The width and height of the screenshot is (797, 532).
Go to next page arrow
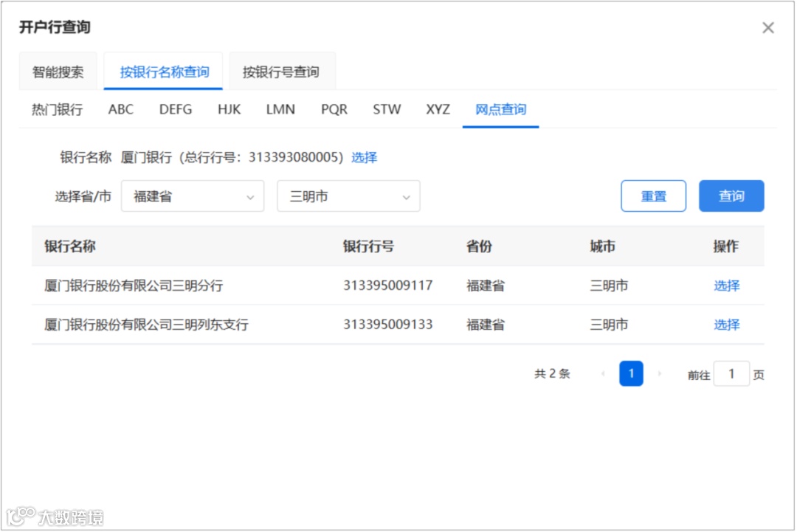[660, 374]
